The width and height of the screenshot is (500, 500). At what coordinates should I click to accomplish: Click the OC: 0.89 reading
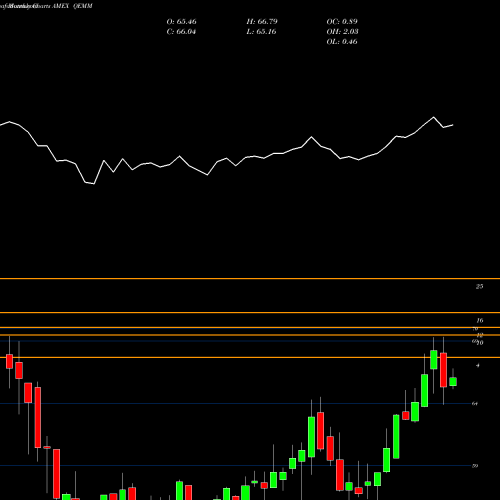pos(342,22)
